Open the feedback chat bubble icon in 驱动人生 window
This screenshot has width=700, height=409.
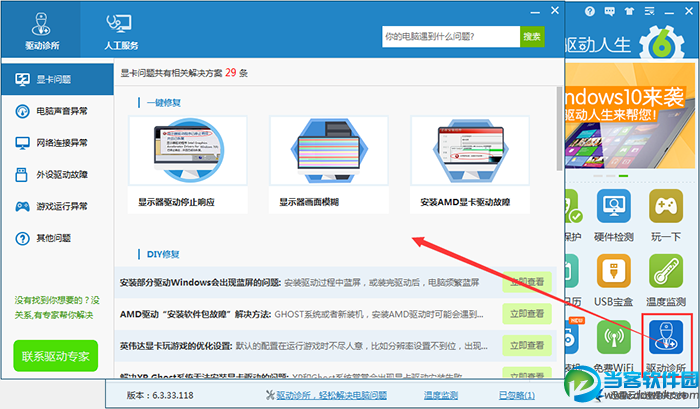609,12
